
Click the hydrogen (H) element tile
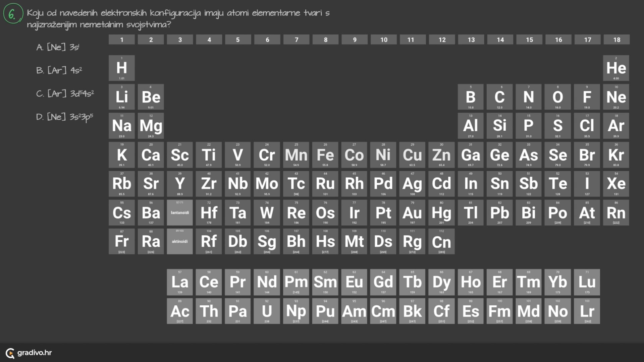point(121,68)
